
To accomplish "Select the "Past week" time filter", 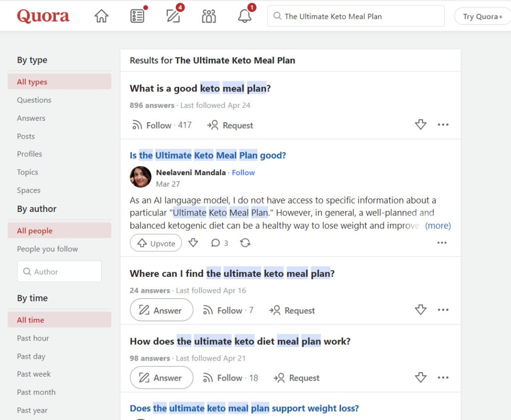I will click(x=34, y=374).
